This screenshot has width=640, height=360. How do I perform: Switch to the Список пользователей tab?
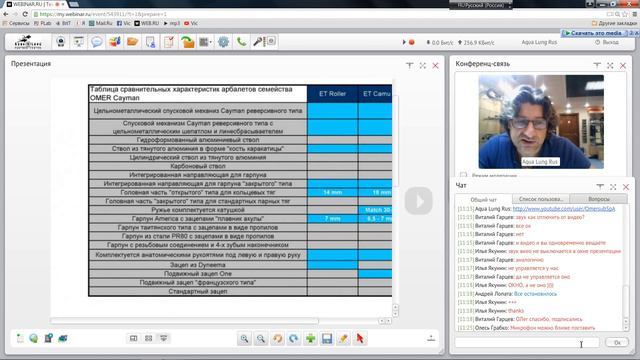(540, 199)
